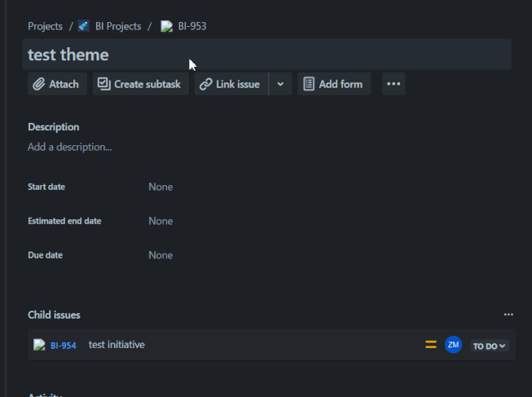Click the Due date label

point(45,255)
